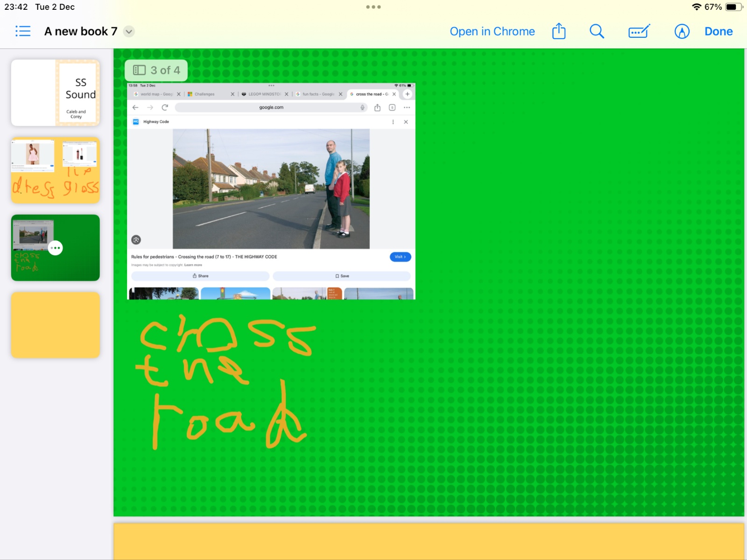Select the SS Sound page thumbnail

[x=55, y=93]
